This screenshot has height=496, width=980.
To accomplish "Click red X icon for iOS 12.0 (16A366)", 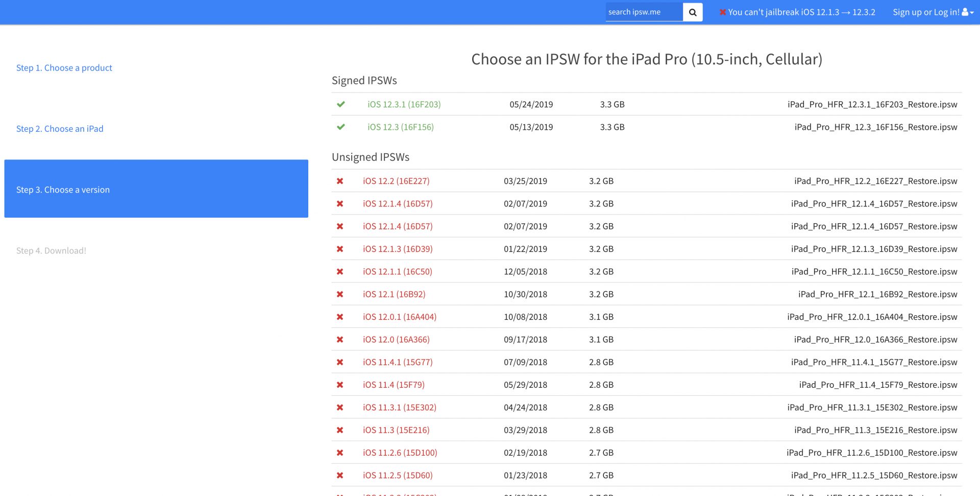I will pos(340,339).
